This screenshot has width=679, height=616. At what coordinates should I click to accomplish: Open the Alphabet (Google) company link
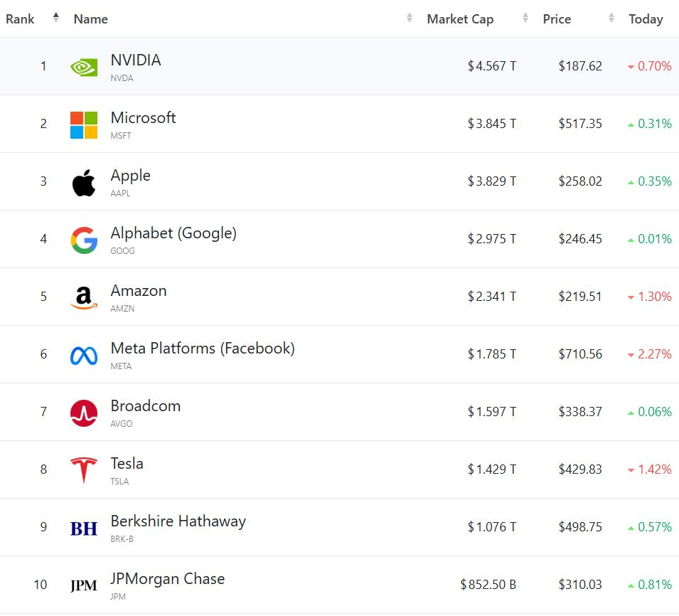tap(173, 233)
